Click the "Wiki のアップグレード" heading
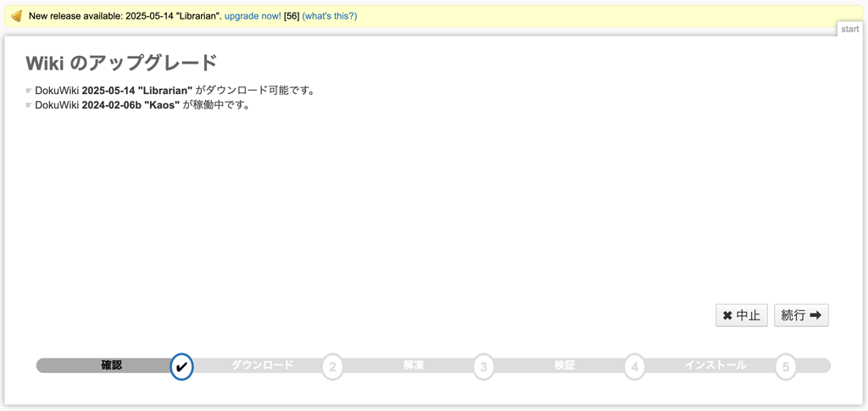 (x=121, y=64)
